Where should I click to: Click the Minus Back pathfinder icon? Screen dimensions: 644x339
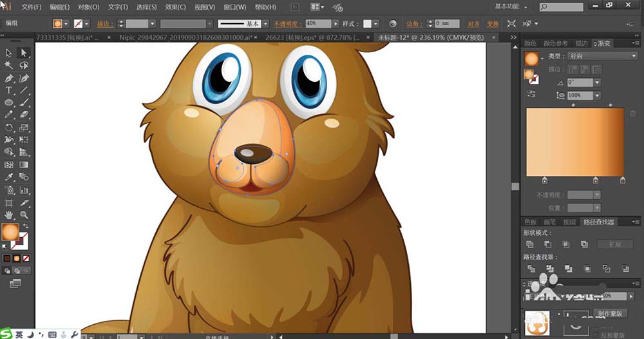click(625, 269)
